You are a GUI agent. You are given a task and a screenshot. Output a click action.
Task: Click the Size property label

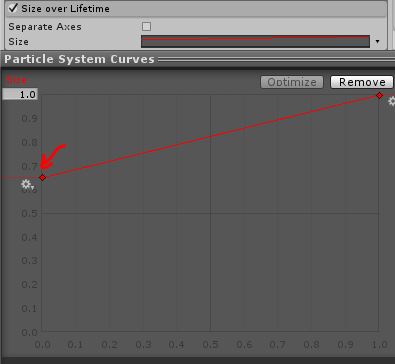(18, 42)
